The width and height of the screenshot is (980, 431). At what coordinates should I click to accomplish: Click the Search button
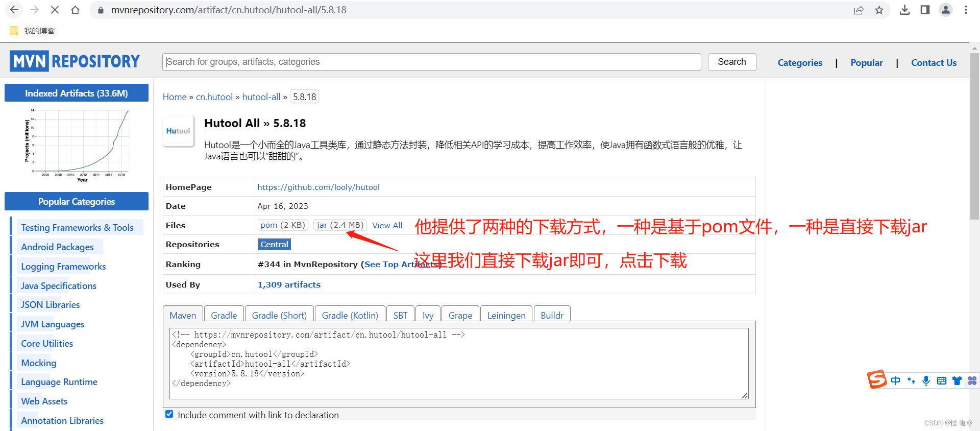[x=732, y=62]
